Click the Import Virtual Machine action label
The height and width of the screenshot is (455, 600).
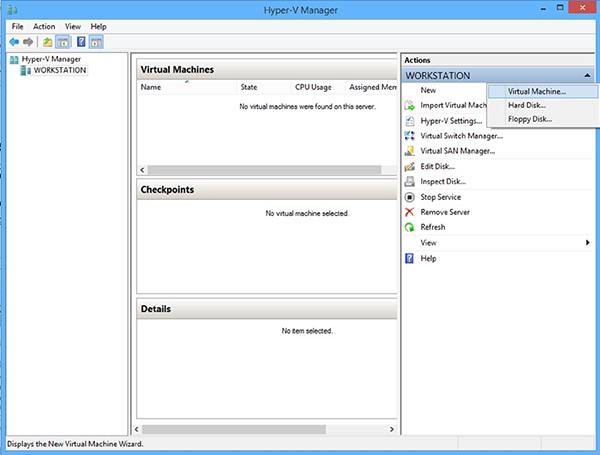(453, 105)
